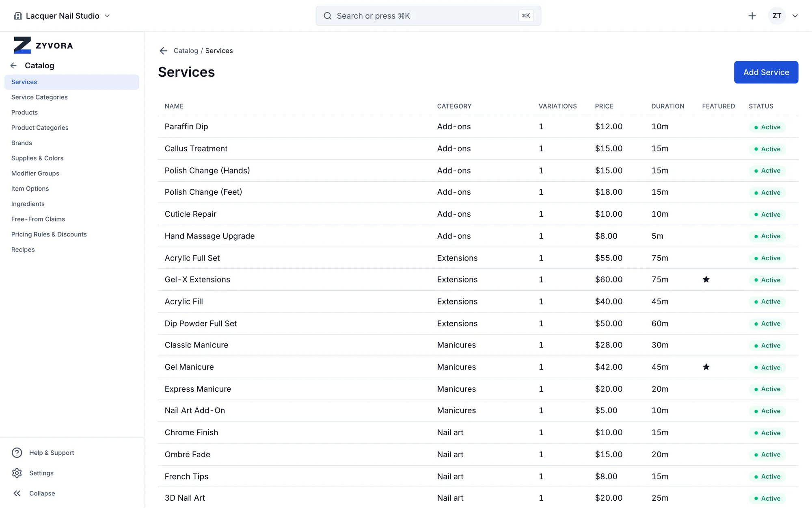Sort by the CATEGORY column header
The width and height of the screenshot is (812, 508).
[x=454, y=106]
